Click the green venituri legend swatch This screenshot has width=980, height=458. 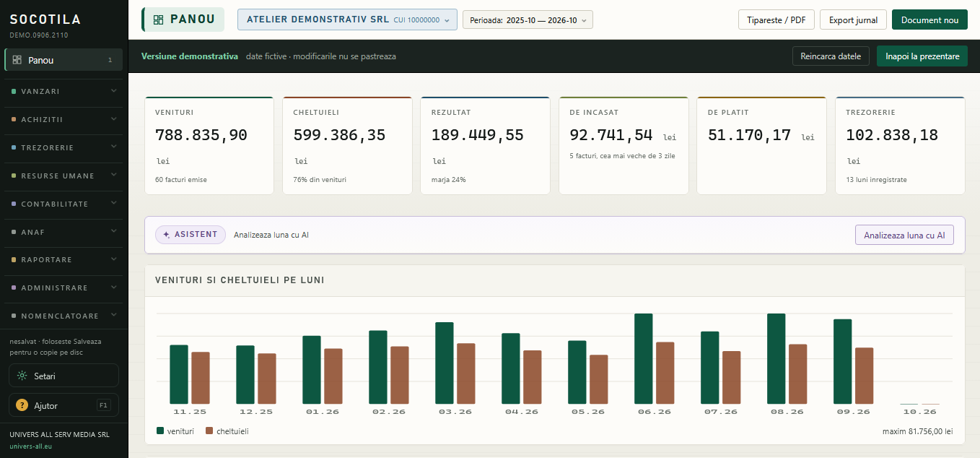[x=160, y=431]
